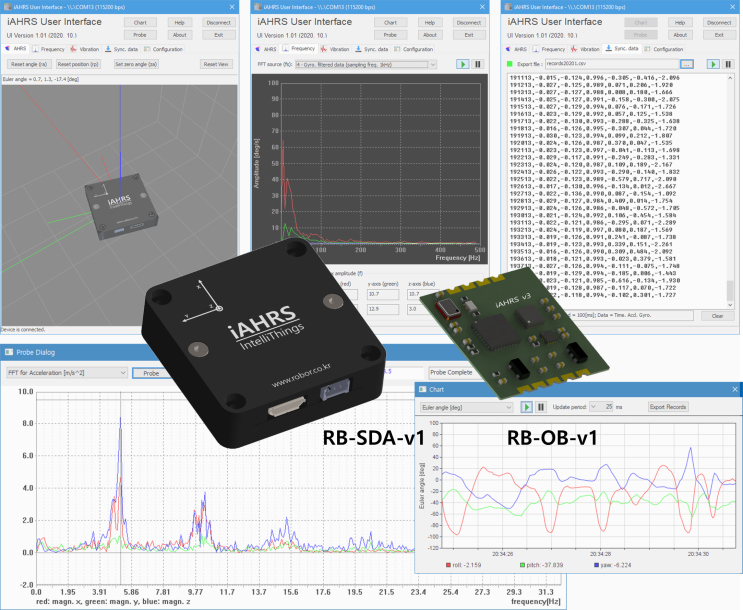Open Configuration tab in the left window

coord(163,49)
